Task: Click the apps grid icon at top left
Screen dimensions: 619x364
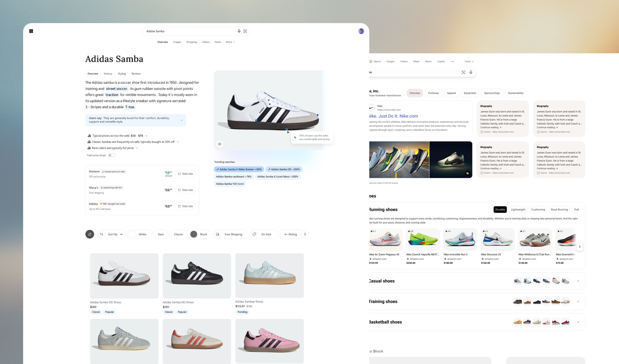Action: 31,31
